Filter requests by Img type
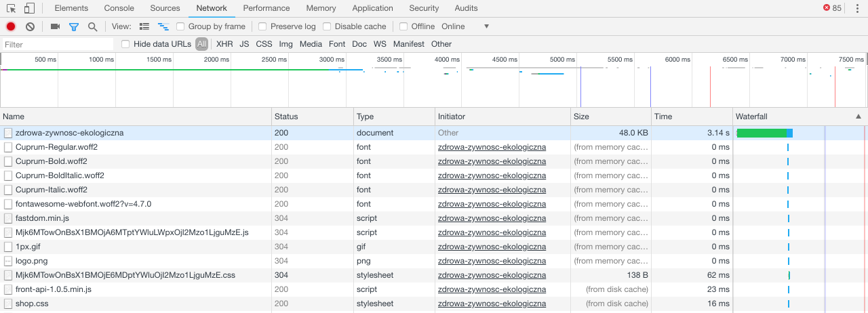This screenshot has width=868, height=313. coord(286,44)
